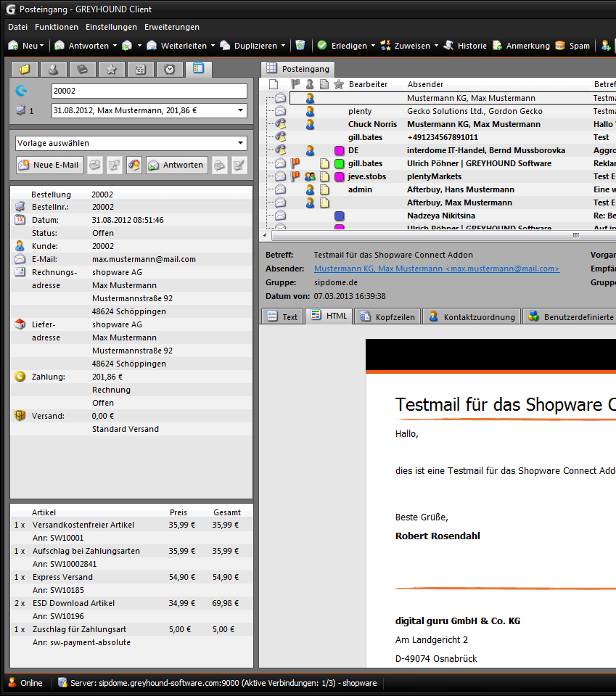Open the contacts tab with person icon

tap(53, 69)
